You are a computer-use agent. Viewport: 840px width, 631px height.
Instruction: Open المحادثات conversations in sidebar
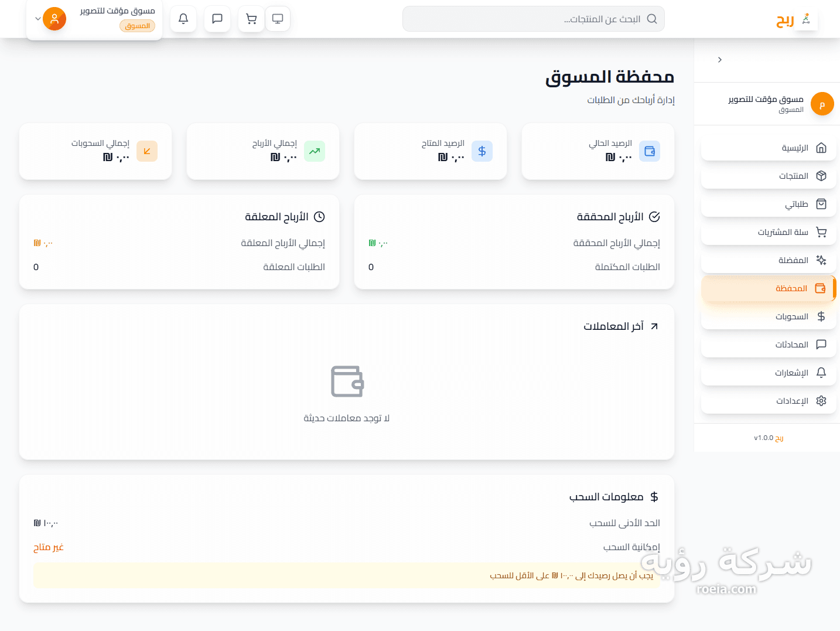click(769, 345)
